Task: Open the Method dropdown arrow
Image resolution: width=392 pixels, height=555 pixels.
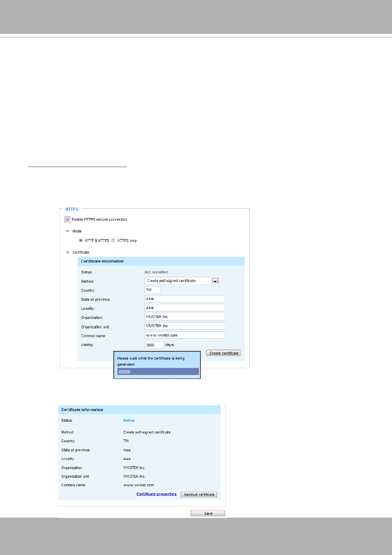Action: 215,281
